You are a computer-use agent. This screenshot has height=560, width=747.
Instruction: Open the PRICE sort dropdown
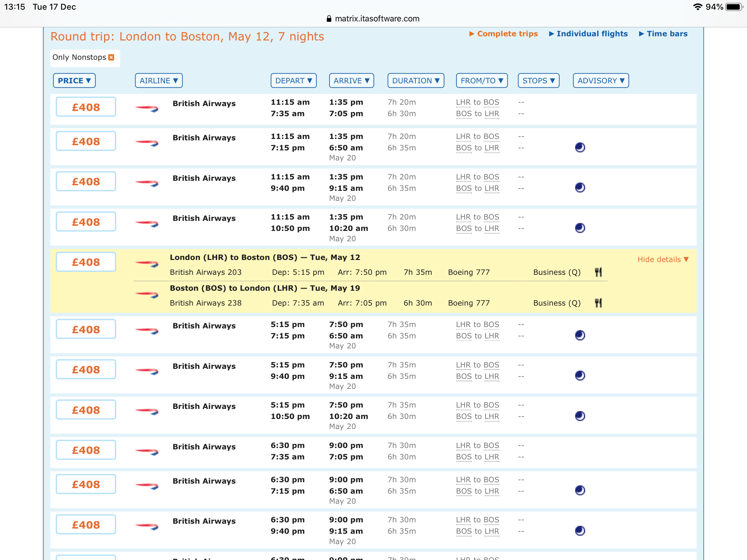[74, 81]
